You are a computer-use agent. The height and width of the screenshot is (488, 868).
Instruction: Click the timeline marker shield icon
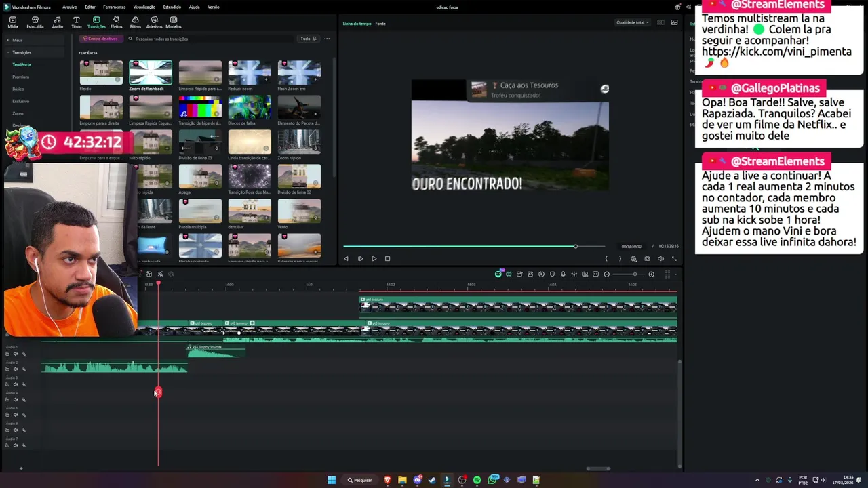[552, 274]
